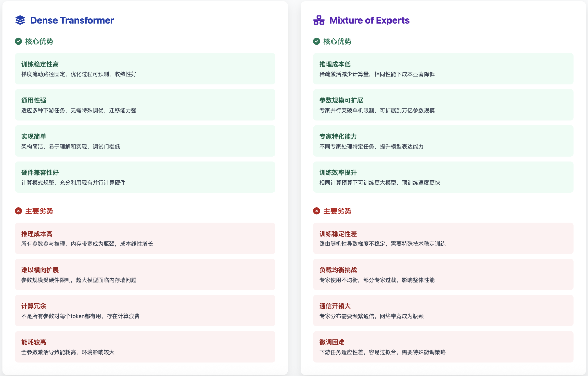Select the 通用性强 advantage card
Viewport: 588px width, 376px height.
145,105
